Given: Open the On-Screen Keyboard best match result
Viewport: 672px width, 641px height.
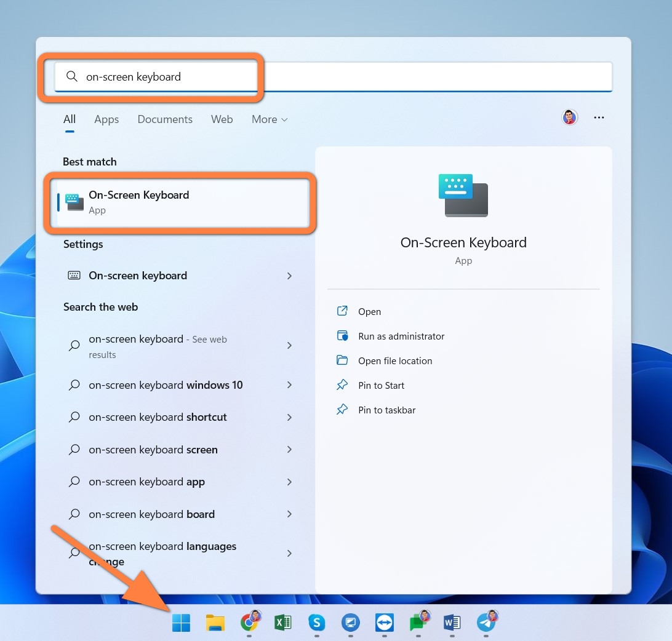Looking at the screenshot, I should (183, 202).
